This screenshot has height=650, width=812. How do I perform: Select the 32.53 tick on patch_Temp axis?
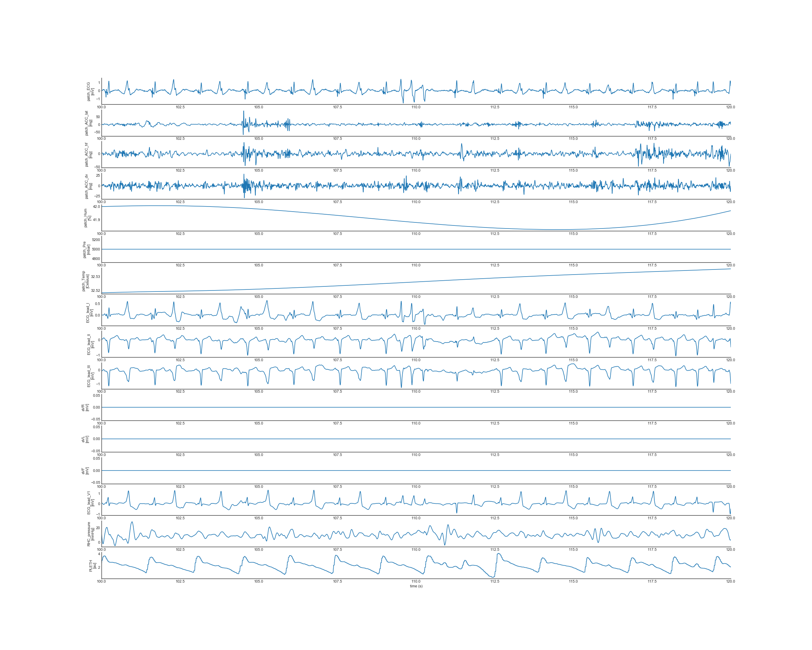(x=96, y=277)
